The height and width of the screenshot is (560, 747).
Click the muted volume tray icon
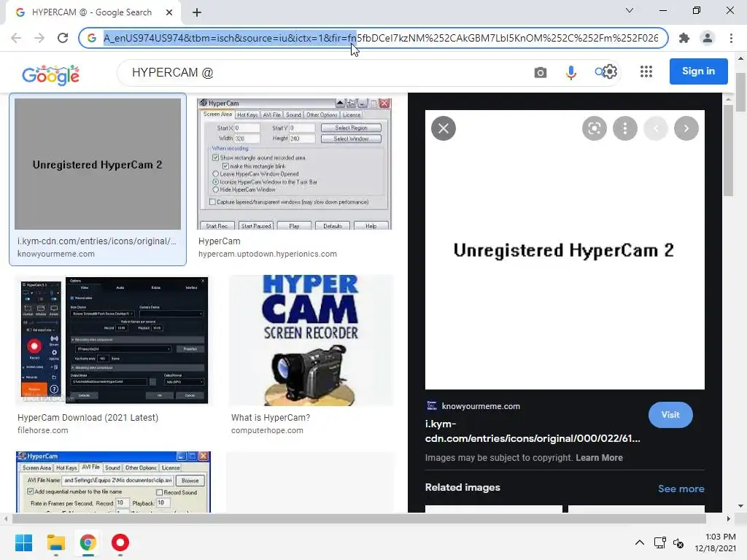coord(678,542)
